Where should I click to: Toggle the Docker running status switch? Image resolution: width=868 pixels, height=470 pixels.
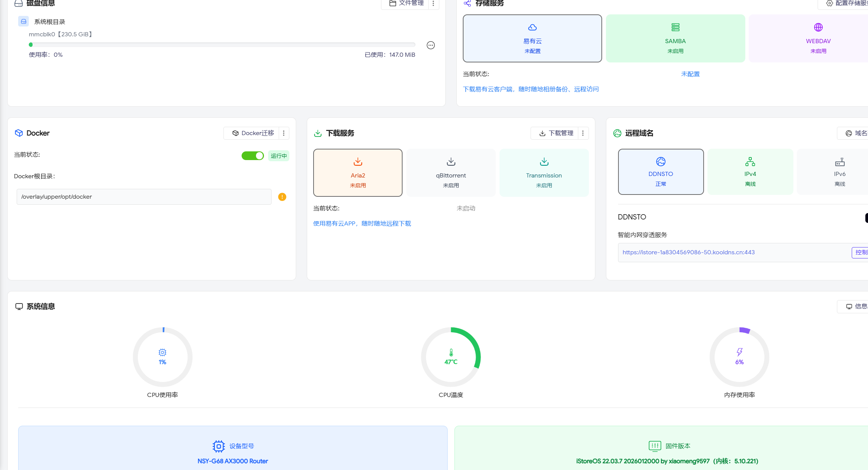point(253,156)
